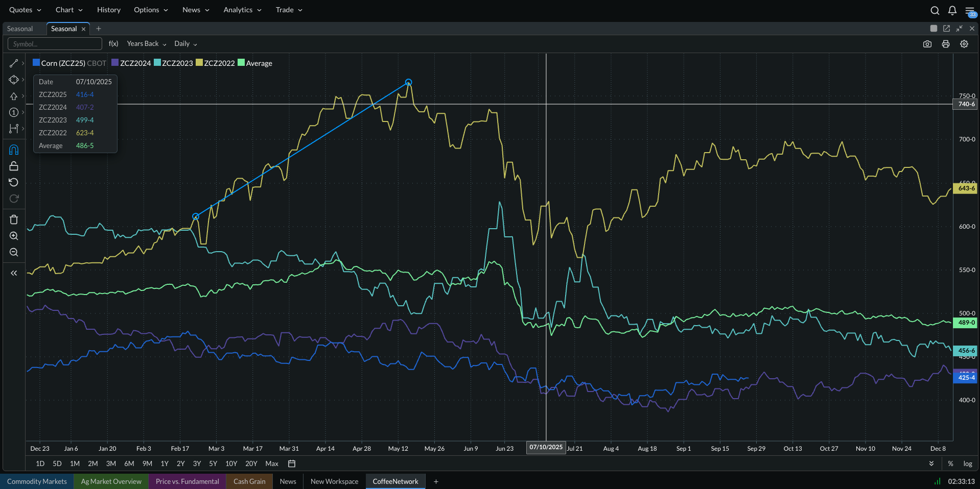Open chart settings gear icon
The width and height of the screenshot is (980, 489).
964,44
